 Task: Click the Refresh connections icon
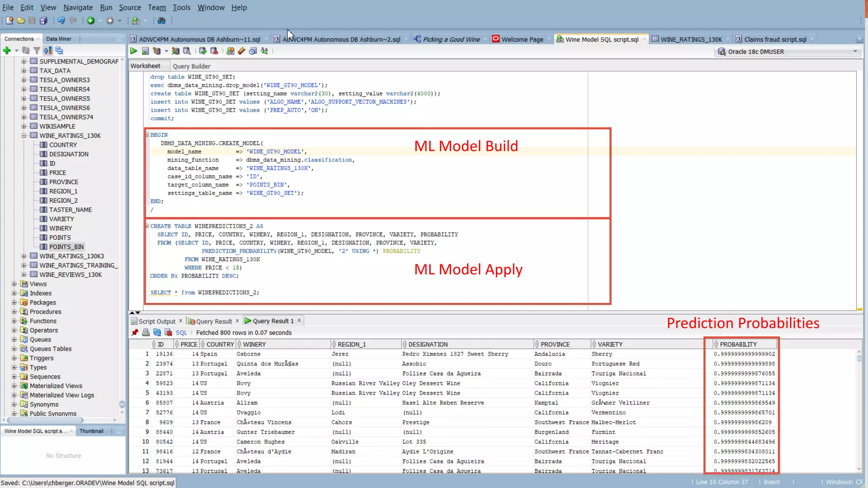point(26,50)
